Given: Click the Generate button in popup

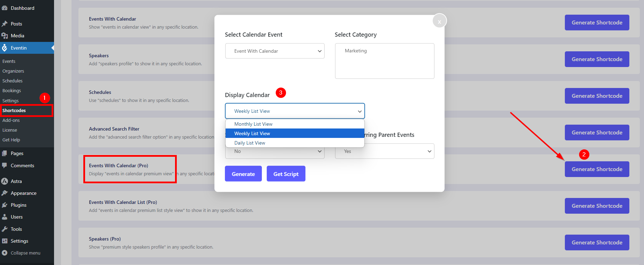Looking at the screenshot, I should 243,174.
